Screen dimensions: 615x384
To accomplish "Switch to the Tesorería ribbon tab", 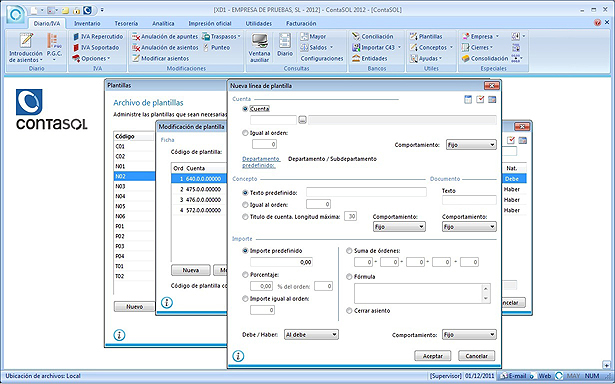I will tap(126, 24).
